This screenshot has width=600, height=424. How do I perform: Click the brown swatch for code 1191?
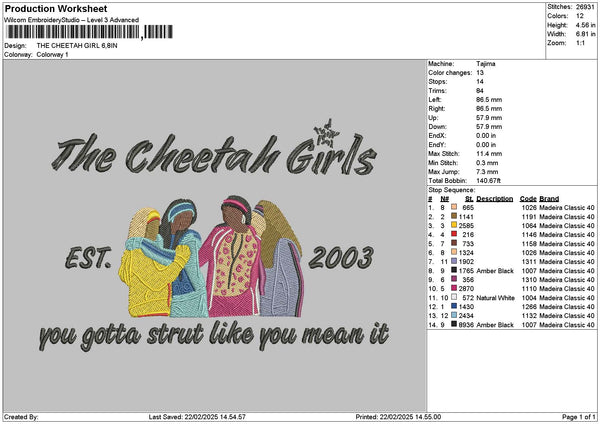(453, 216)
